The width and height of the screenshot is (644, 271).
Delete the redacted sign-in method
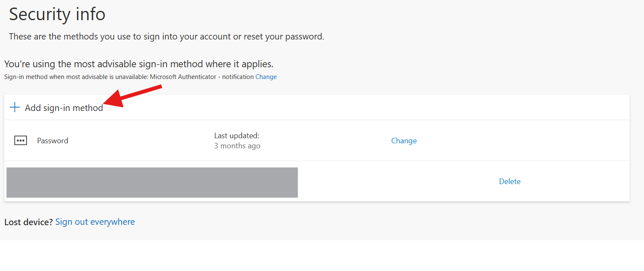click(510, 182)
